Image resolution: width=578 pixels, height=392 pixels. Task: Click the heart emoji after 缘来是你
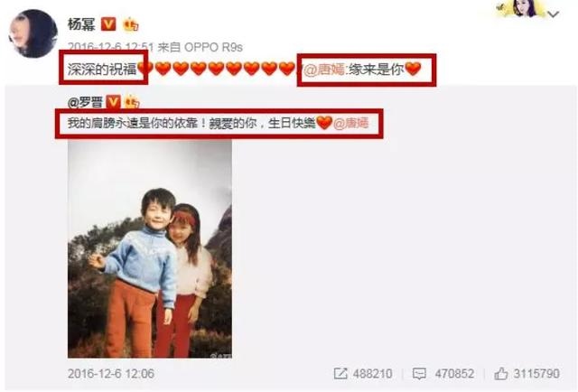[x=413, y=69]
